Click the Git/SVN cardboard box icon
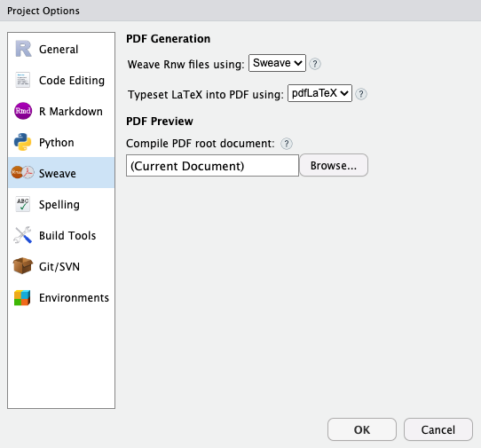Image resolution: width=481 pixels, height=448 pixels. coord(23,266)
